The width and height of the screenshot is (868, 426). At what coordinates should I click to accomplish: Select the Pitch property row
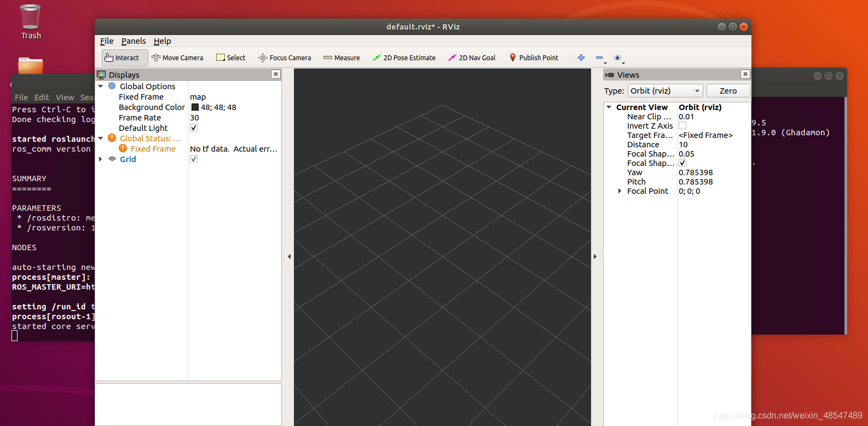click(677, 182)
